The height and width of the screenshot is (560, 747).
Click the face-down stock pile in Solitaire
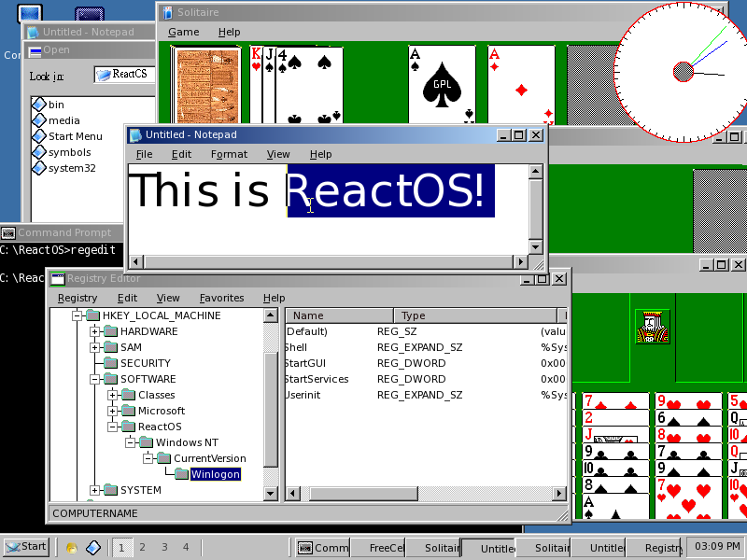pos(205,84)
